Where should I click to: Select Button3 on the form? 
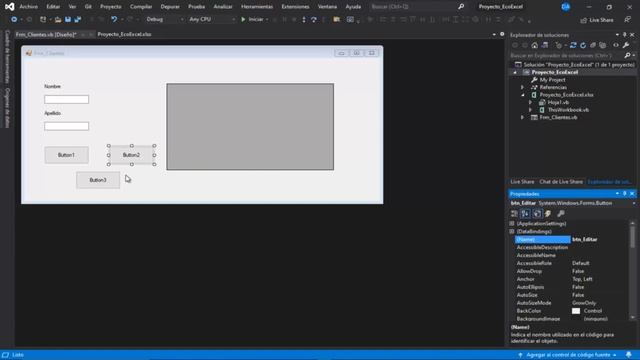[98, 180]
